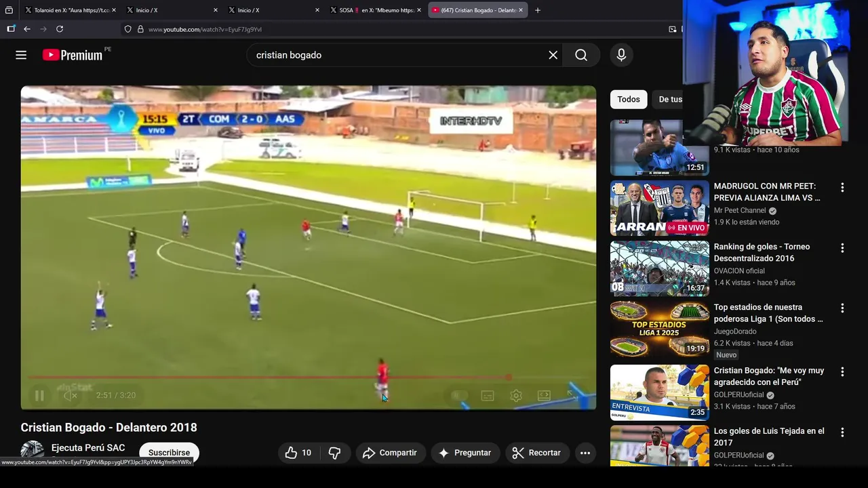868x488 pixels.
Task: Click Suscribirse button
Action: [x=169, y=453]
